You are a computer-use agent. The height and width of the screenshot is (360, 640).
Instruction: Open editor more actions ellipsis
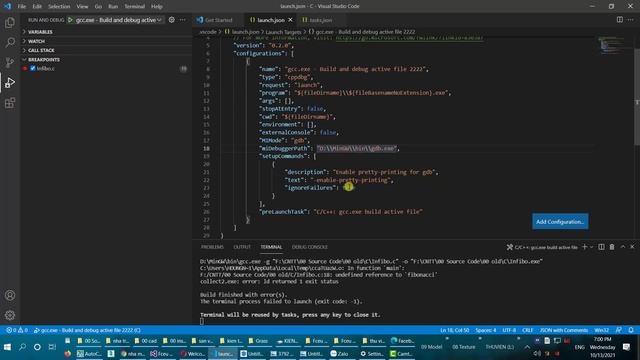point(631,20)
